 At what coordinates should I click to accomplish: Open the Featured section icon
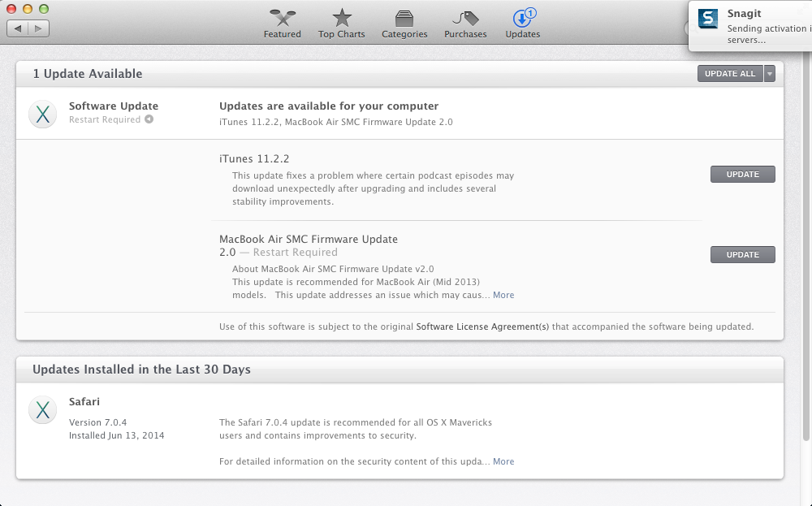click(282, 18)
